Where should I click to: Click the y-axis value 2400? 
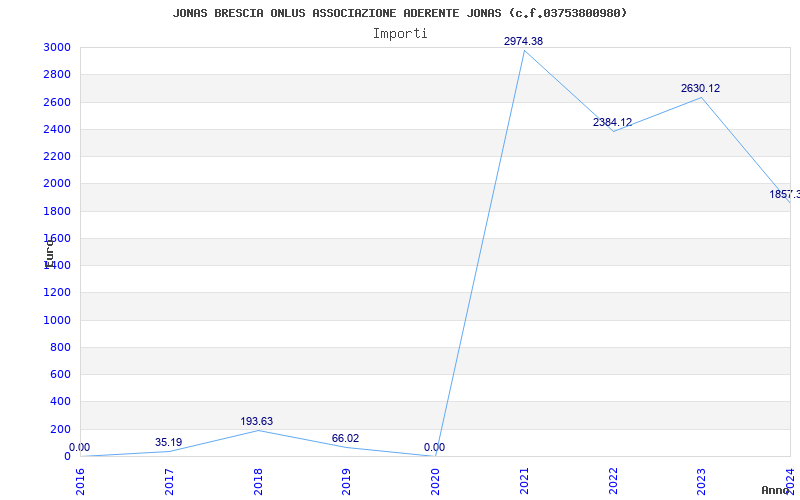pyautogui.click(x=58, y=129)
